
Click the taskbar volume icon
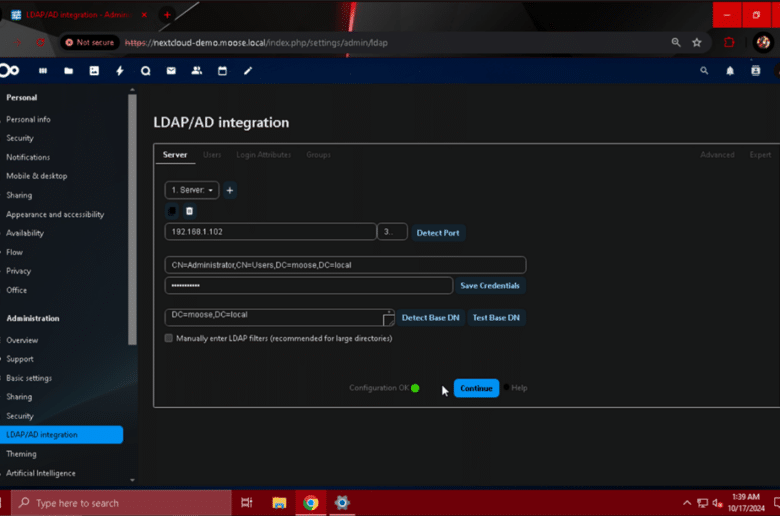pos(717,503)
